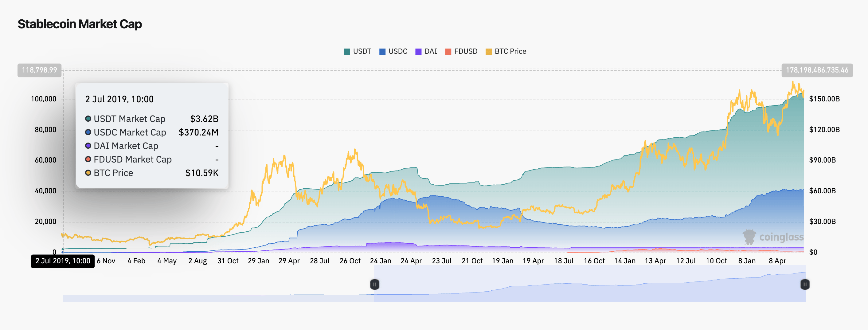Click the yellow BTC Price legend swatch
The width and height of the screenshot is (868, 330).
coord(488,52)
